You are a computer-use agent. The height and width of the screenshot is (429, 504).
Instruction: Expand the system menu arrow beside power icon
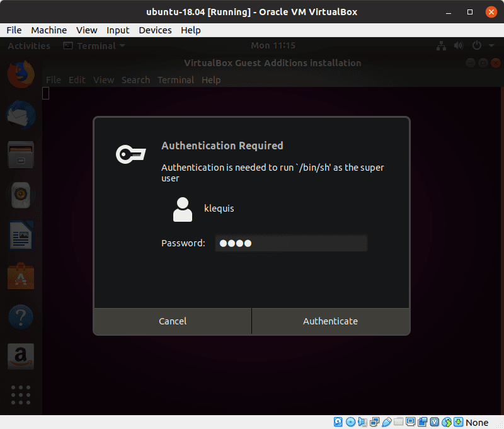(x=491, y=45)
